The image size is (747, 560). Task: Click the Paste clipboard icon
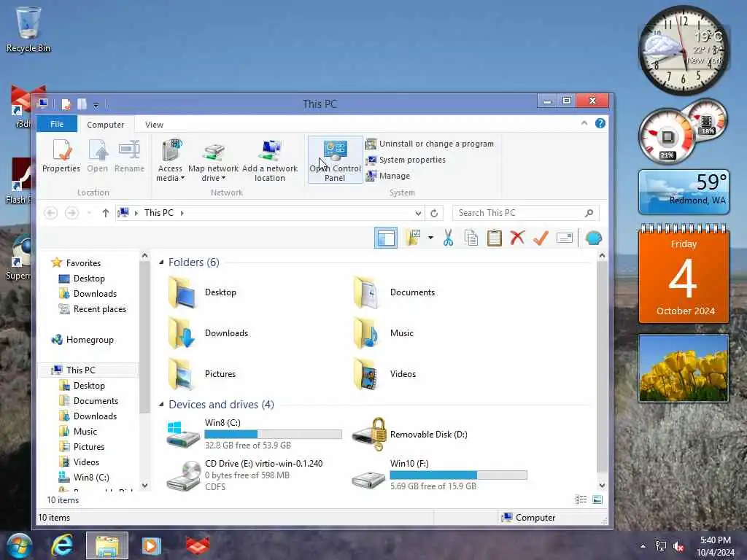tap(495, 238)
